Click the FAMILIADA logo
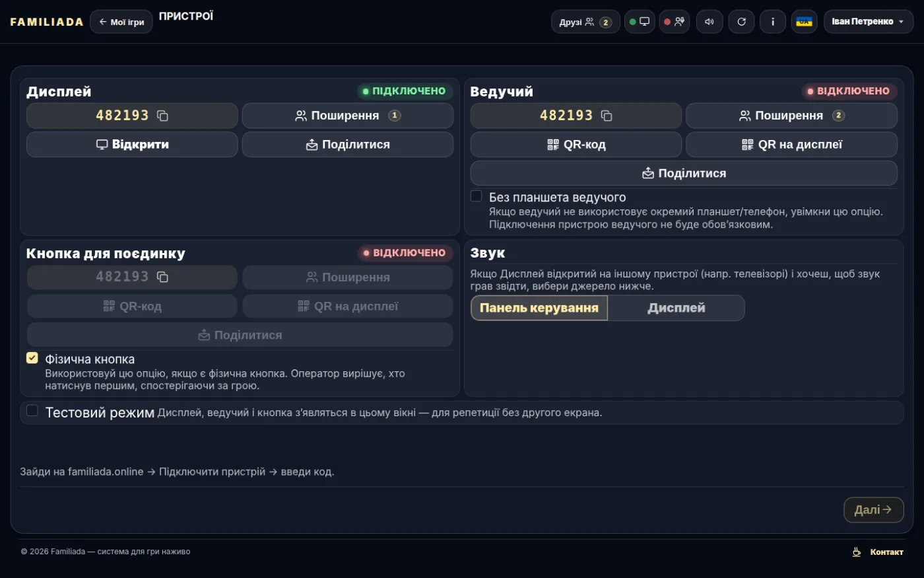The height and width of the screenshot is (578, 924). click(47, 22)
